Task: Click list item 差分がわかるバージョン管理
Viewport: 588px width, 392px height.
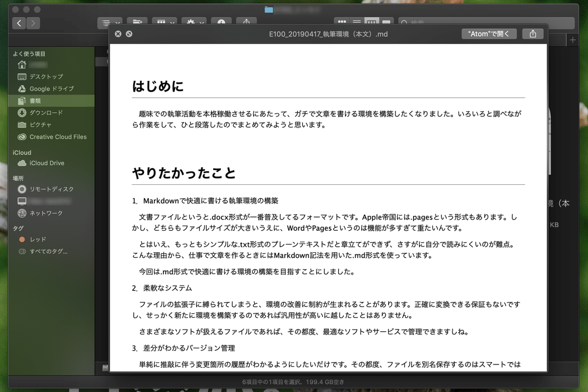Action: click(x=189, y=348)
